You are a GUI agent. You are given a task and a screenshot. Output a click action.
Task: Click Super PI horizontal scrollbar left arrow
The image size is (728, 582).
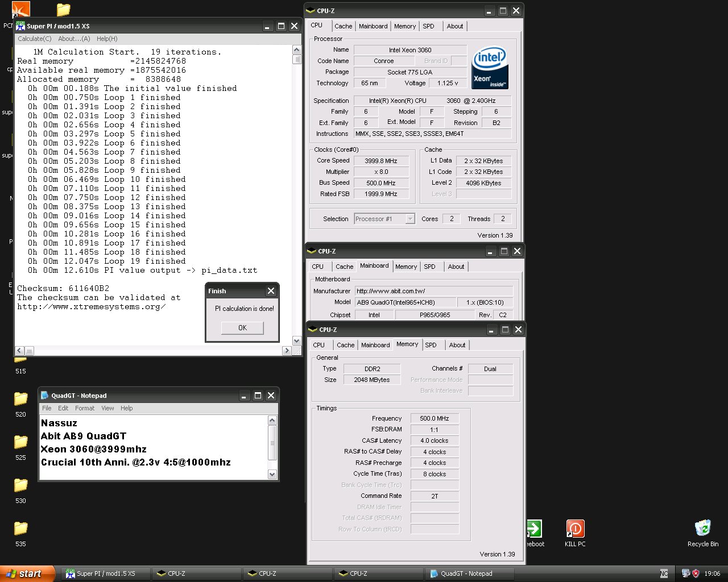[x=19, y=351]
